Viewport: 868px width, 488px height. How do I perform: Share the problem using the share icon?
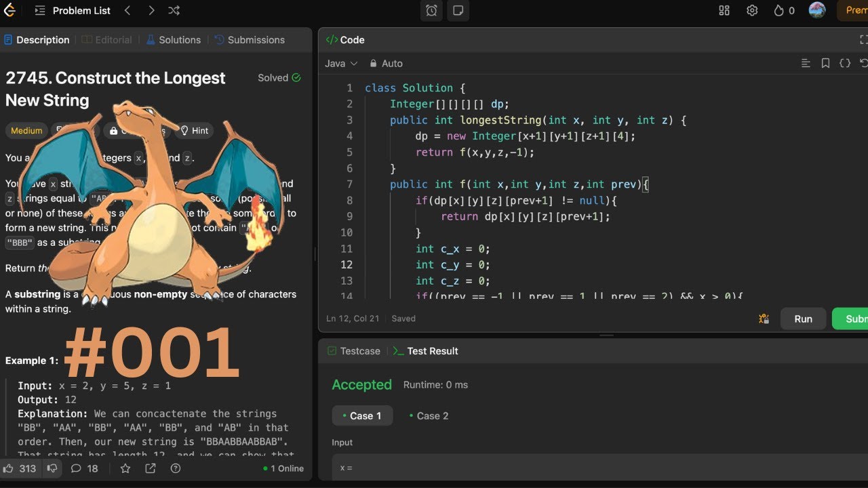[x=151, y=468]
